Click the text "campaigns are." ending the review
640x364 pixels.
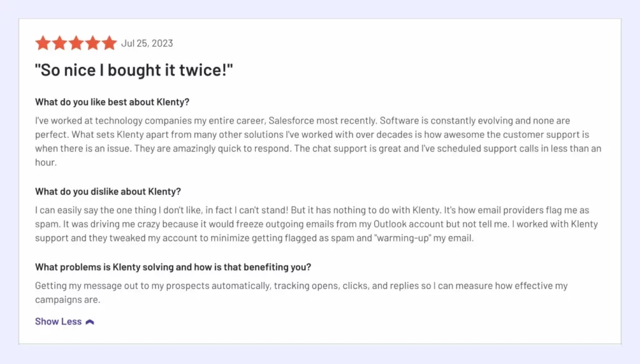pos(67,300)
